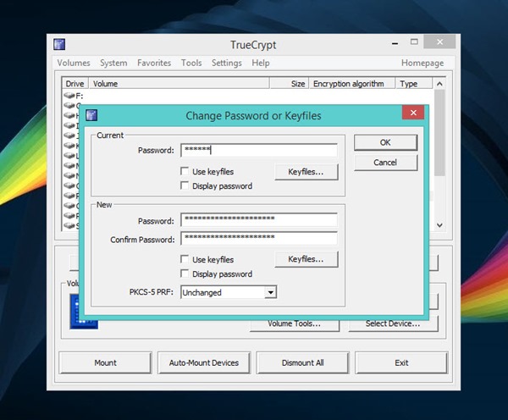Minimize the TrueCrypt window
The height and width of the screenshot is (420, 508).
395,43
